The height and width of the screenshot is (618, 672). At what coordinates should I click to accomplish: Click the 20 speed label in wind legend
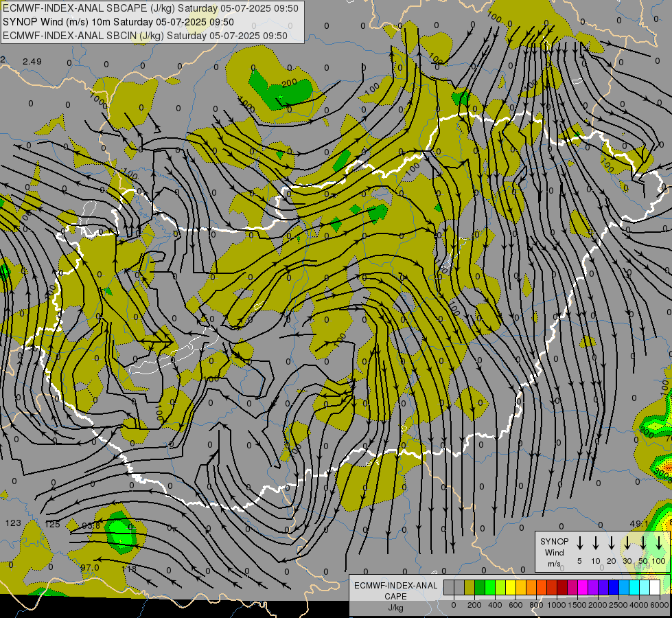[x=612, y=561]
